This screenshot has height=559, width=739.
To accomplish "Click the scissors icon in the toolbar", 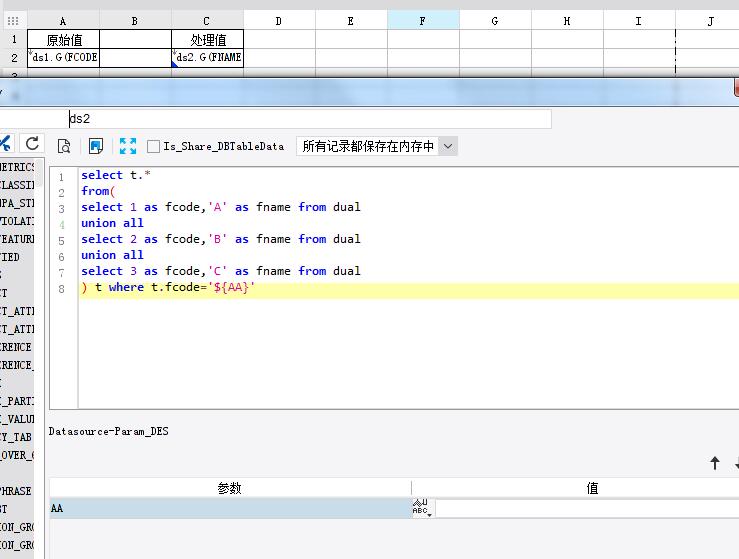I will (x=5, y=143).
